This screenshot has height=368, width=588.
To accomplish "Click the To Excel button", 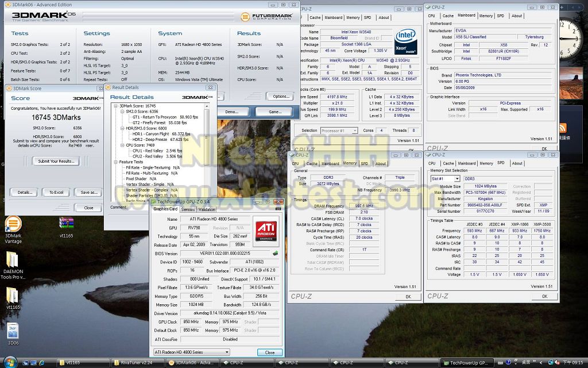I will (x=56, y=192).
